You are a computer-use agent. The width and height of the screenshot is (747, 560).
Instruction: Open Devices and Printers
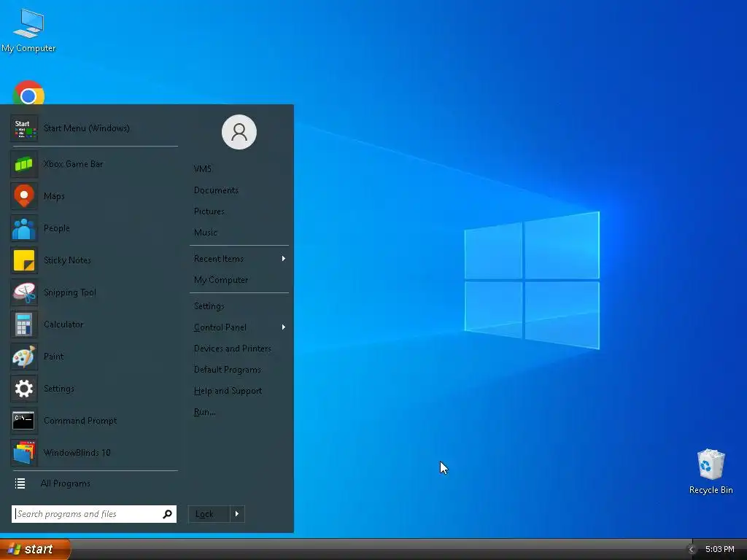click(233, 349)
